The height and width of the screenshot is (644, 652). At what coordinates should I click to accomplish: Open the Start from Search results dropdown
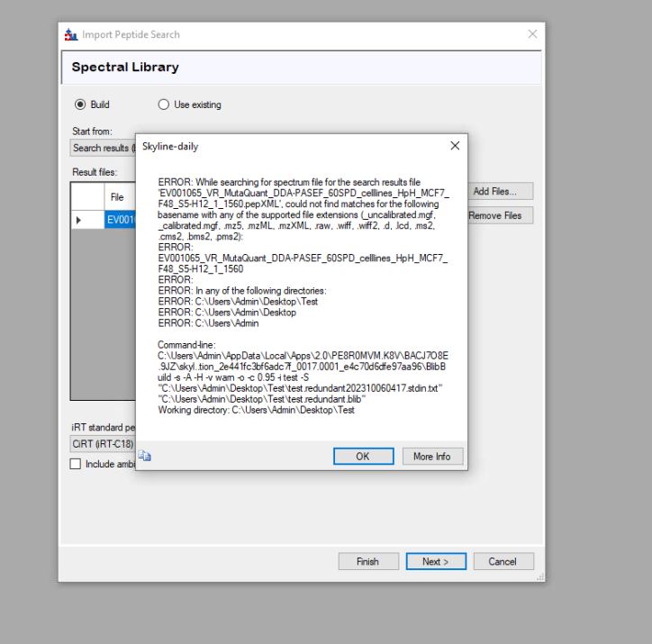click(102, 148)
